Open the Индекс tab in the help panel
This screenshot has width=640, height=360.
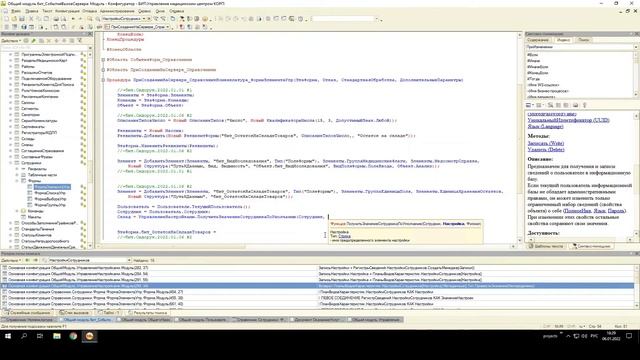[x=563, y=40]
